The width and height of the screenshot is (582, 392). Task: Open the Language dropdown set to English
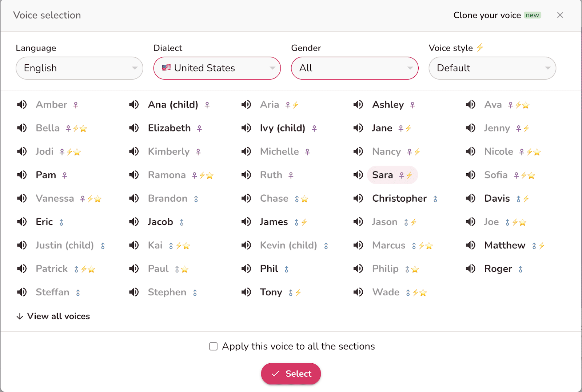pos(79,68)
